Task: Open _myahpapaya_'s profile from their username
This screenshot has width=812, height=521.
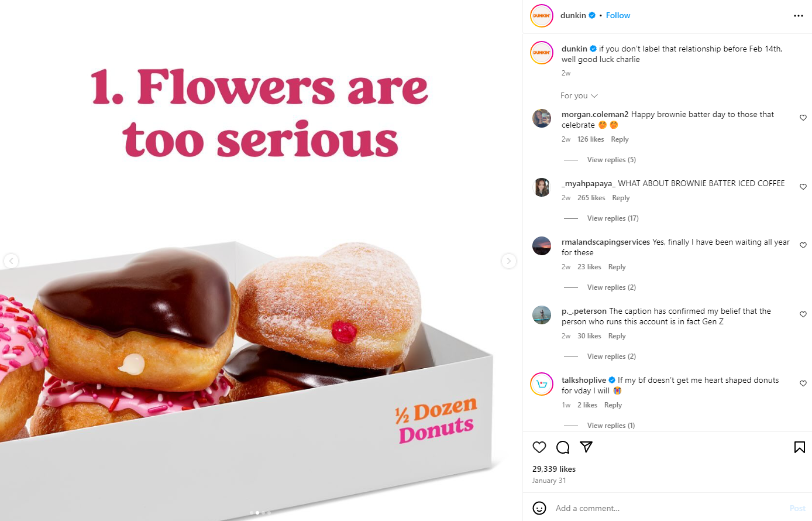Action: (588, 183)
